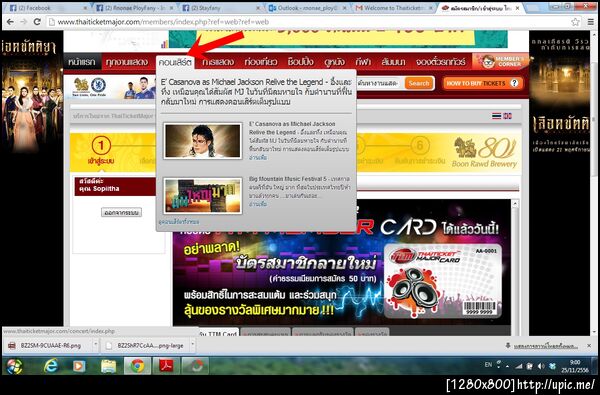Open the BZ2SM-9CUAAE-R6.png download
The height and width of the screenshot is (395, 600).
coord(50,346)
